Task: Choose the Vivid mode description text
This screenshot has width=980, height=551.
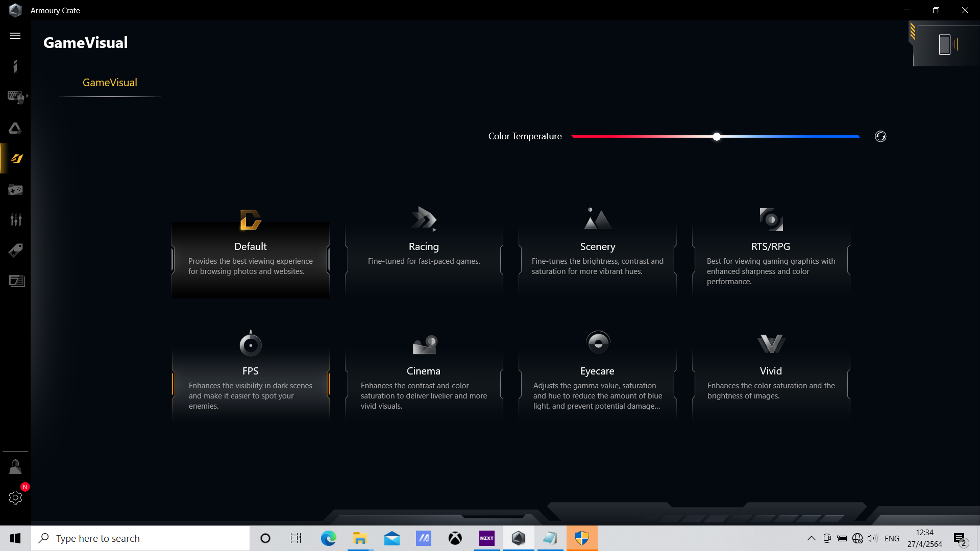Action: tap(771, 391)
